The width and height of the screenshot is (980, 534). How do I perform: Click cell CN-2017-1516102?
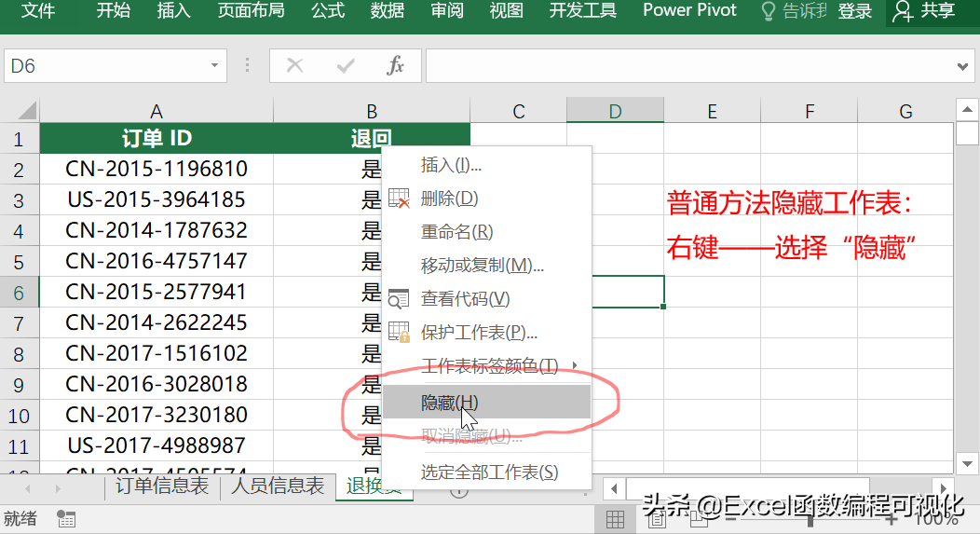point(157,353)
